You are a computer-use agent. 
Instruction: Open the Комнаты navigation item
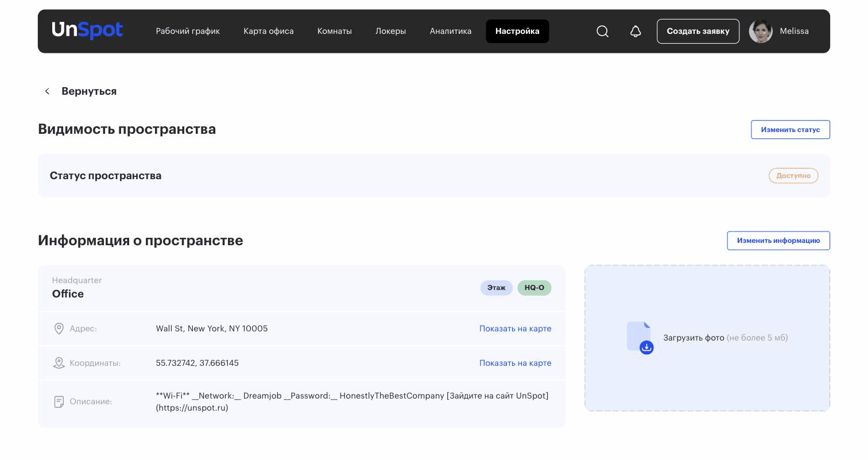335,31
